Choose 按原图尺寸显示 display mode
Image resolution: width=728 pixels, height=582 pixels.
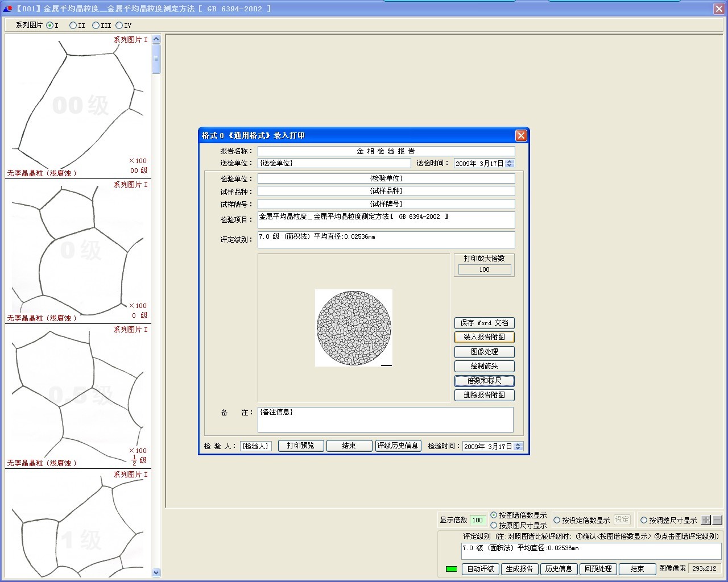[494, 525]
